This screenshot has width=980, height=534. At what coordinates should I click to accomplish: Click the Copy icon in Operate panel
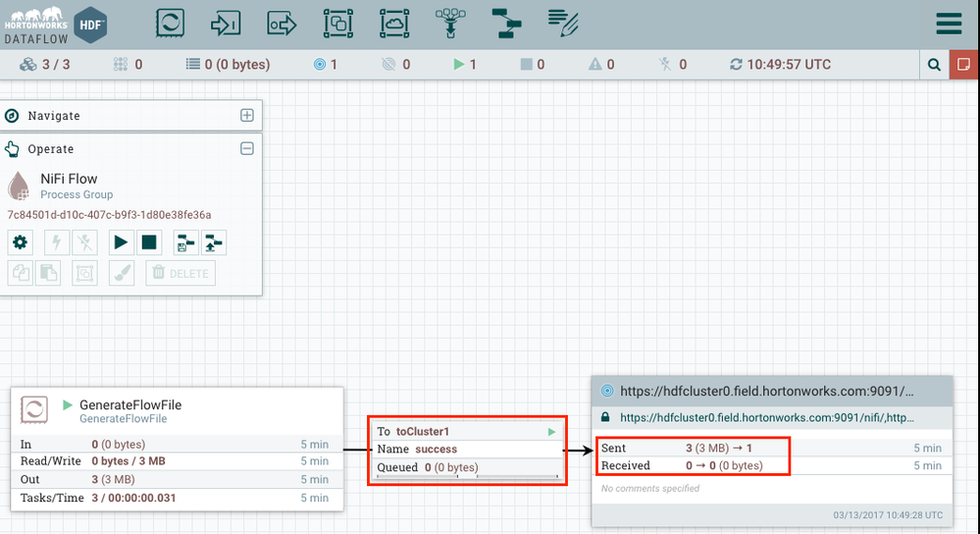point(20,273)
